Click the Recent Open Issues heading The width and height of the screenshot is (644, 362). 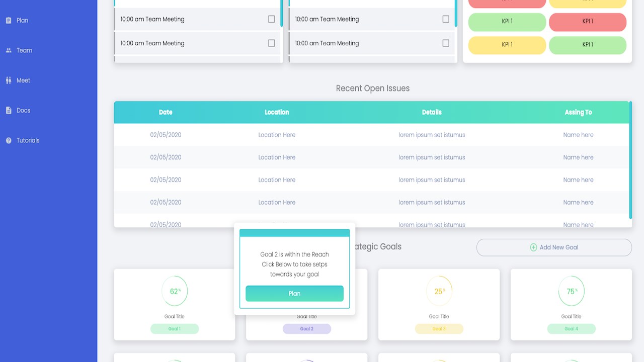(373, 88)
